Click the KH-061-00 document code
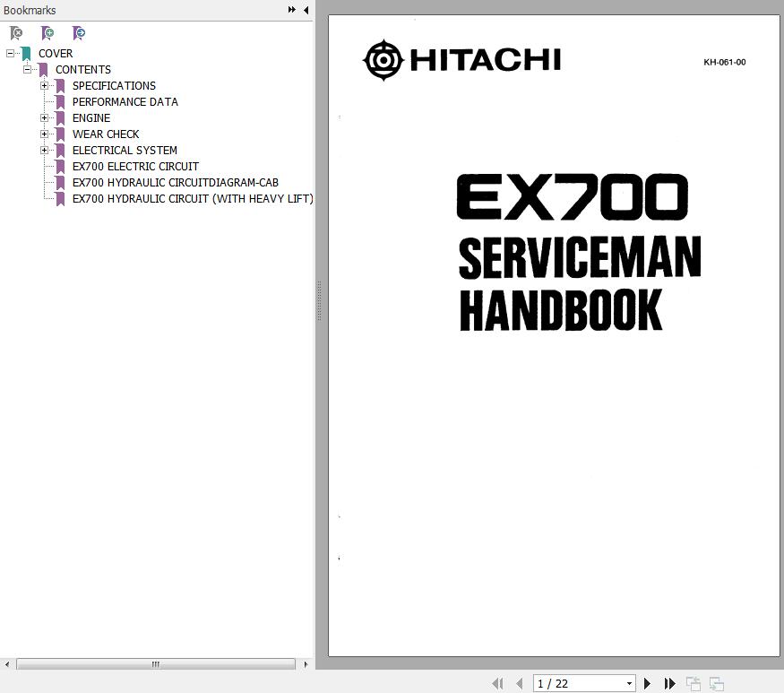Screen dimensions: 784x693 click(x=725, y=62)
